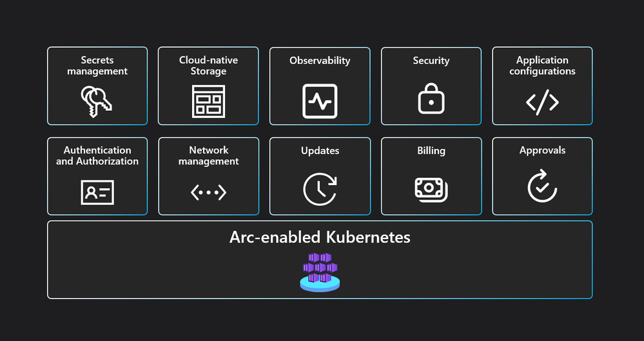Click the storage table icon under Cloud-native Storage
This screenshot has width=644, height=341.
point(208,101)
